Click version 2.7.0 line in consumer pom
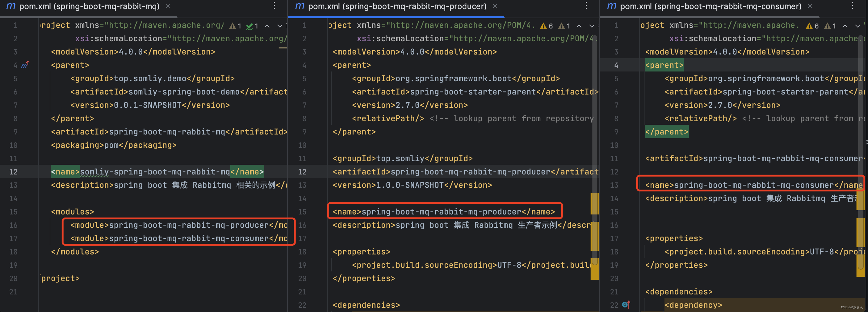The image size is (868, 312). [722, 105]
